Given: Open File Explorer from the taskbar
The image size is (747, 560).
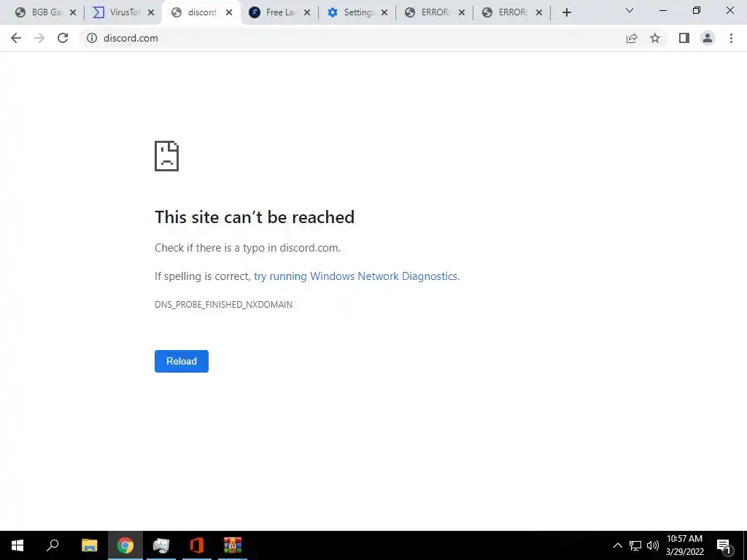Looking at the screenshot, I should tap(89, 545).
